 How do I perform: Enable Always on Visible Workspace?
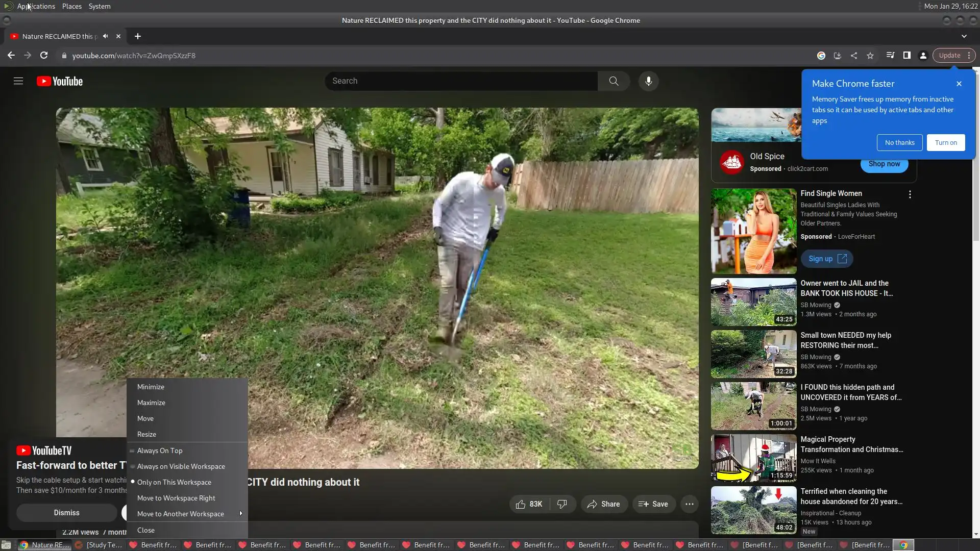[181, 466]
